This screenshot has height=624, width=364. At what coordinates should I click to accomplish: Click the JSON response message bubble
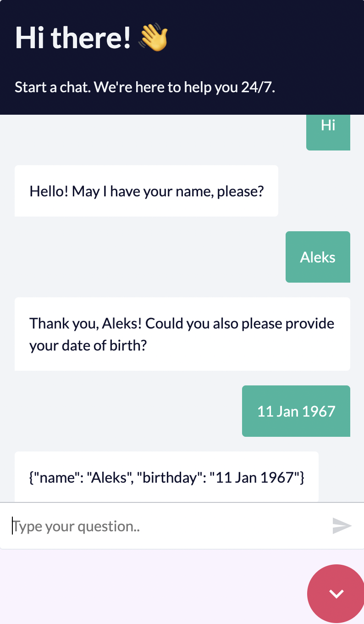166,477
